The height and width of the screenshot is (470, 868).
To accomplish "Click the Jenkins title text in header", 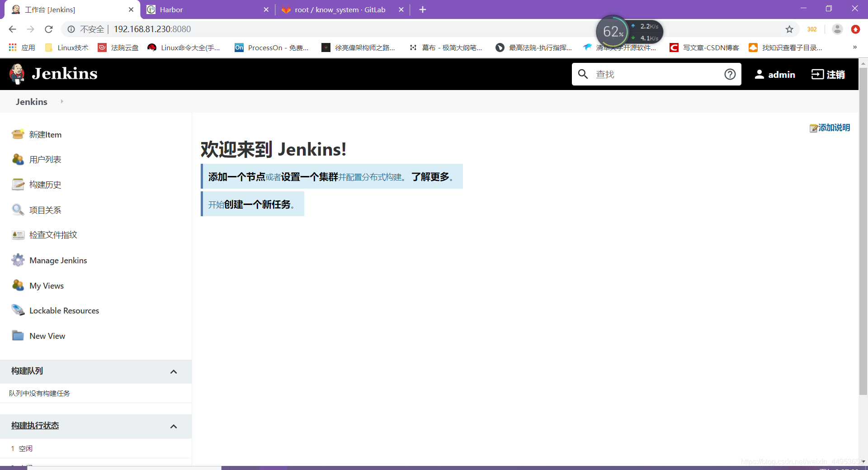I will coord(65,74).
